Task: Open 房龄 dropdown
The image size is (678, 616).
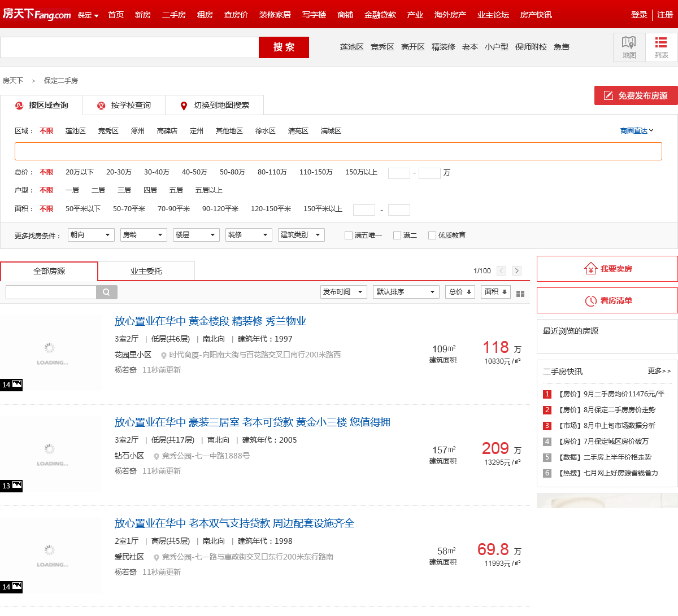Action: (x=144, y=235)
